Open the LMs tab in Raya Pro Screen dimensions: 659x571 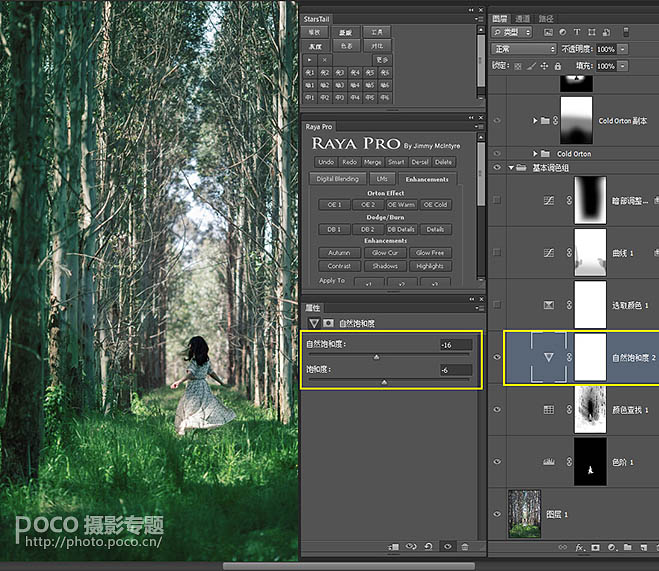[382, 179]
